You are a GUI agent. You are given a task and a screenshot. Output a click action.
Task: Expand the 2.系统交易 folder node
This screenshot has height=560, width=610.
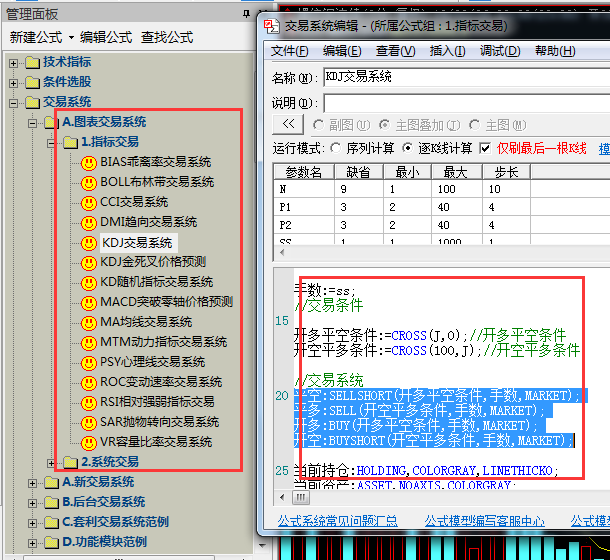(52, 462)
